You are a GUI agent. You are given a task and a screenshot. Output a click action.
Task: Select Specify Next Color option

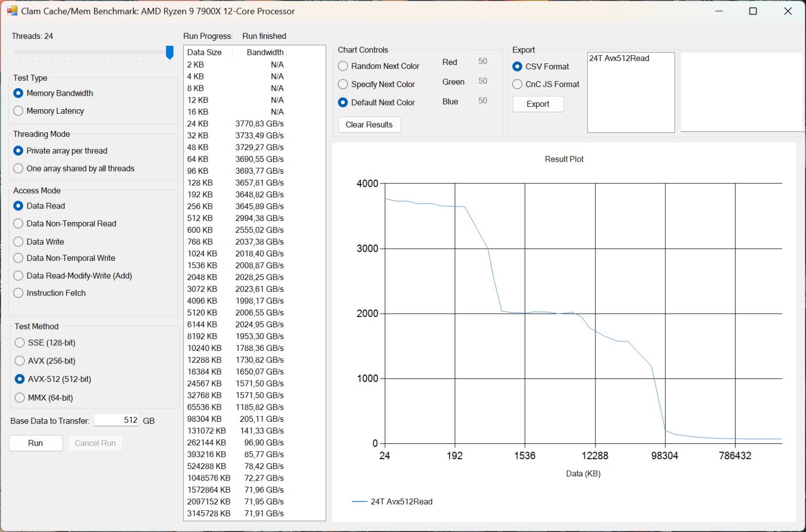pyautogui.click(x=377, y=84)
